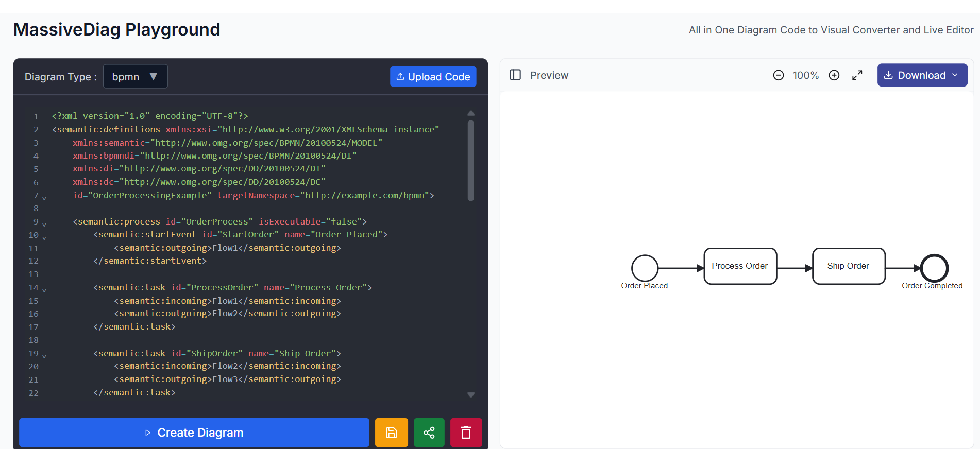The width and height of the screenshot is (980, 449).
Task: Zoom out with the minus circle icon
Action: click(x=779, y=75)
